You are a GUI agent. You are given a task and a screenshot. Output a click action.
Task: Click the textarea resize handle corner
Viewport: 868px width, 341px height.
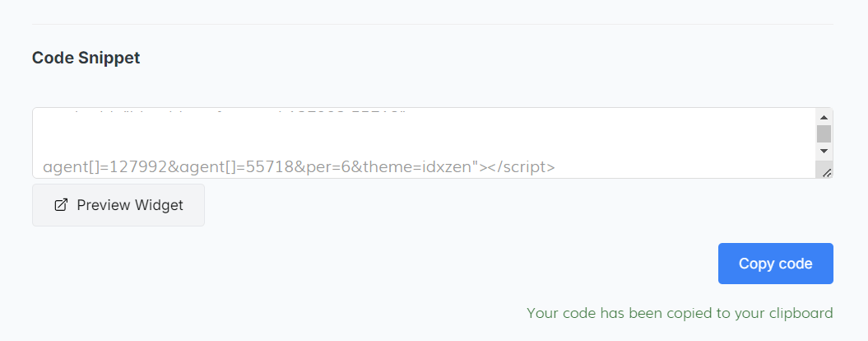pos(827,171)
